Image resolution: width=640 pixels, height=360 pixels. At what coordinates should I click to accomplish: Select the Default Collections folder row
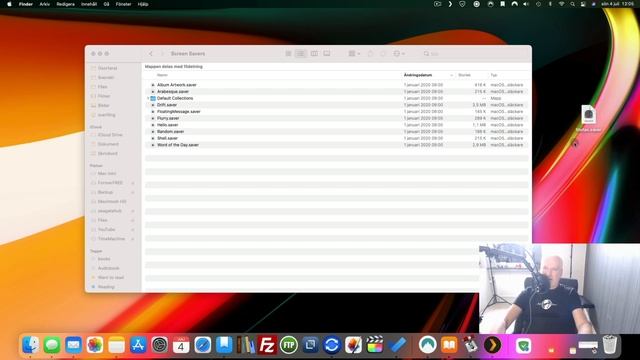(337, 98)
